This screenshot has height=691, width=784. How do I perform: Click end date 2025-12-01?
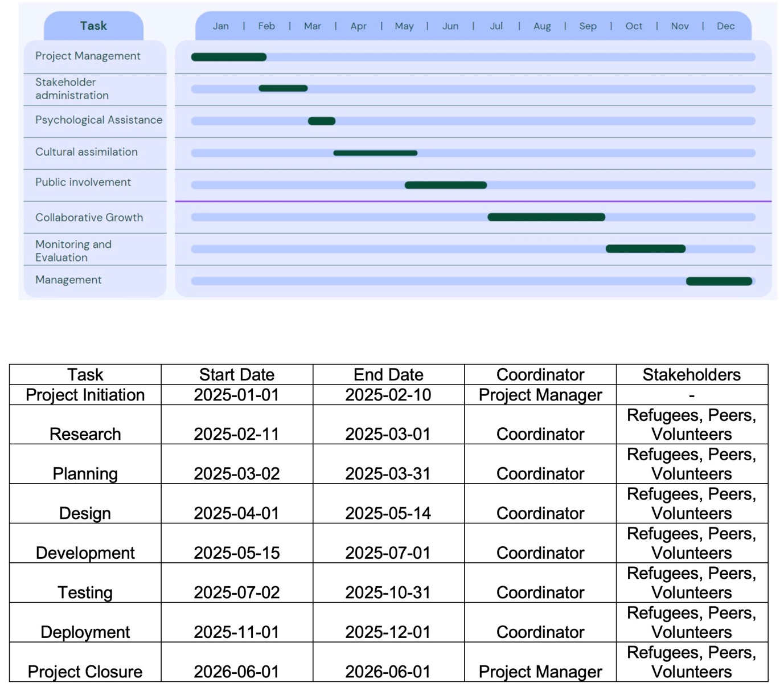pyautogui.click(x=388, y=632)
